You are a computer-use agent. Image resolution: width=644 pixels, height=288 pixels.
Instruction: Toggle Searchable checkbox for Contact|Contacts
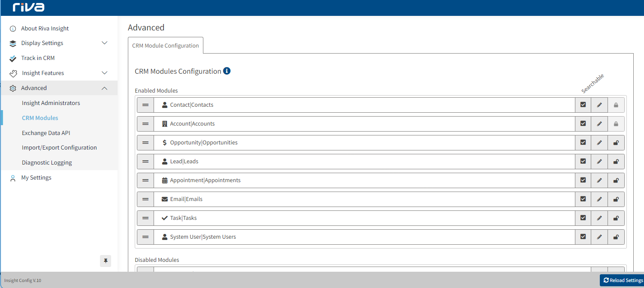583,105
